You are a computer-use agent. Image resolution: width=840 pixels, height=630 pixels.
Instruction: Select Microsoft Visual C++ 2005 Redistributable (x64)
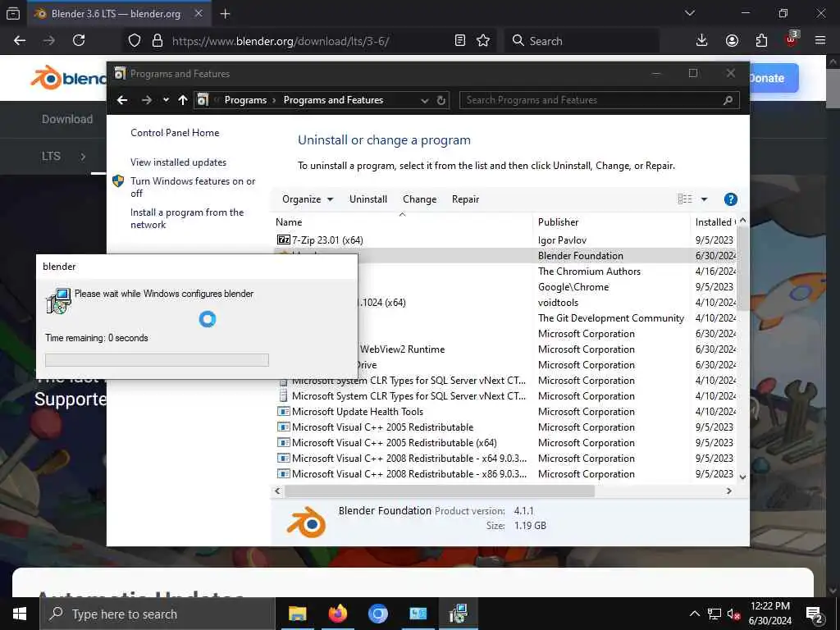pos(395,443)
